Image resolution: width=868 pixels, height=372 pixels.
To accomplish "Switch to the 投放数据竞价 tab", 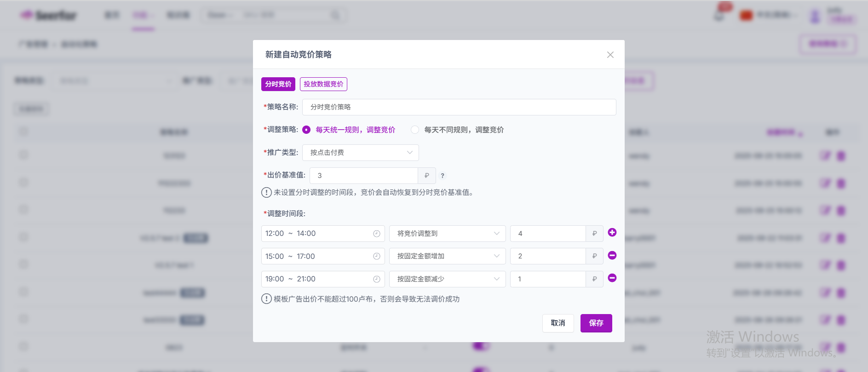I will click(x=323, y=84).
